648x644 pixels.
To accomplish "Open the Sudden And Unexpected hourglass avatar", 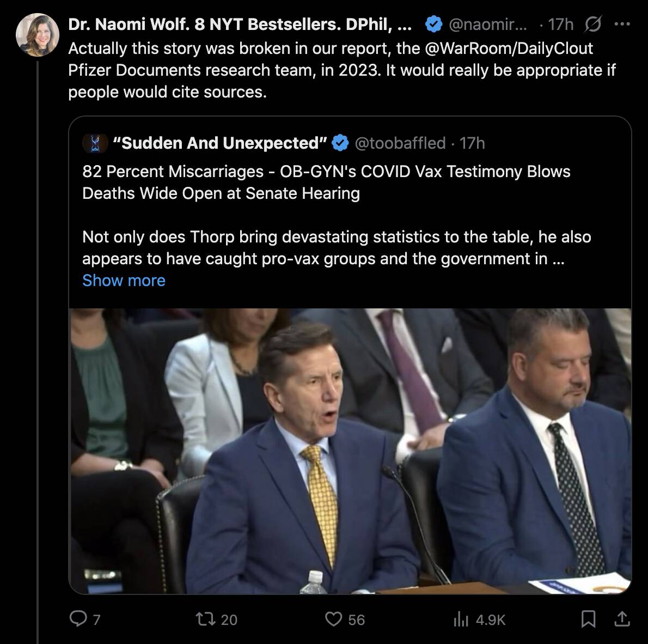I will click(95, 143).
